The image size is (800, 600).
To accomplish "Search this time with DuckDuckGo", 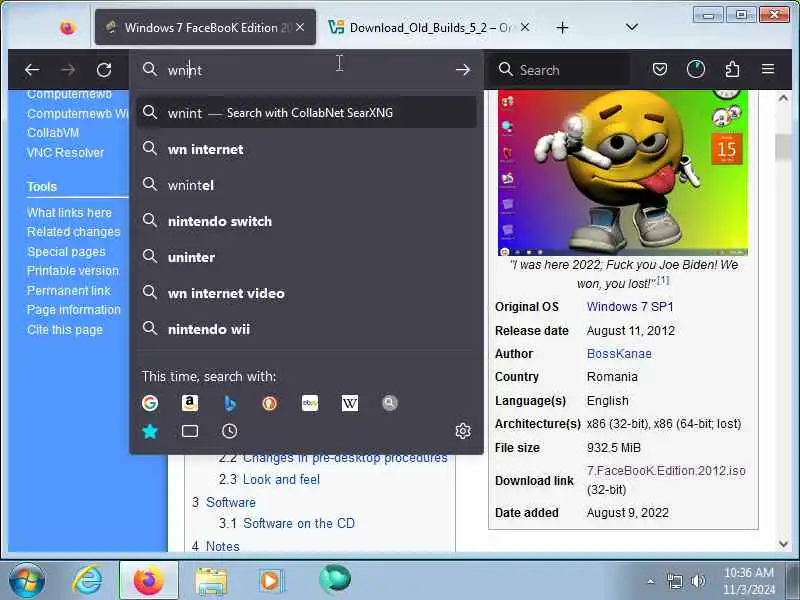I will (269, 403).
